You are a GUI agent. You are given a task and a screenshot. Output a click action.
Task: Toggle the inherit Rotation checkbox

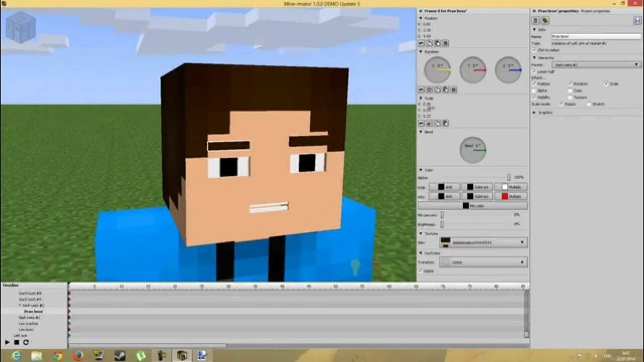pyautogui.click(x=570, y=84)
